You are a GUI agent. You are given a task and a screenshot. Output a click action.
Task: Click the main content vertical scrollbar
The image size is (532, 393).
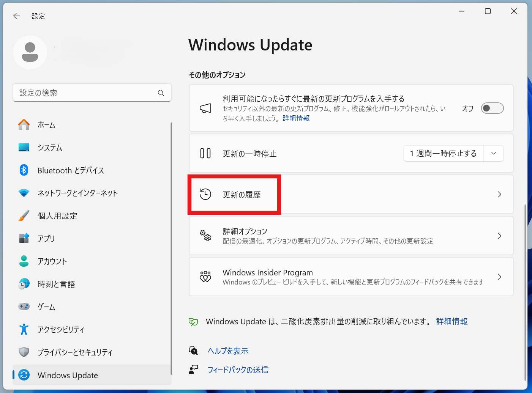coord(526,292)
